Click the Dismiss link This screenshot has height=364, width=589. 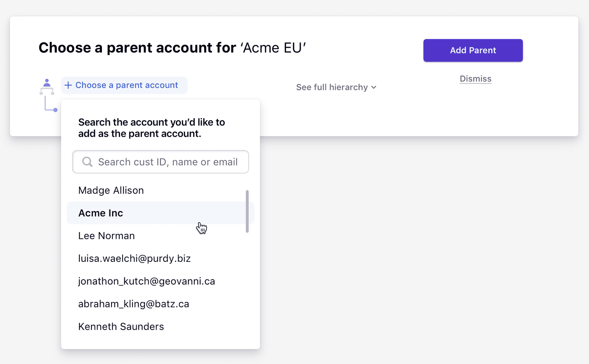pos(476,79)
